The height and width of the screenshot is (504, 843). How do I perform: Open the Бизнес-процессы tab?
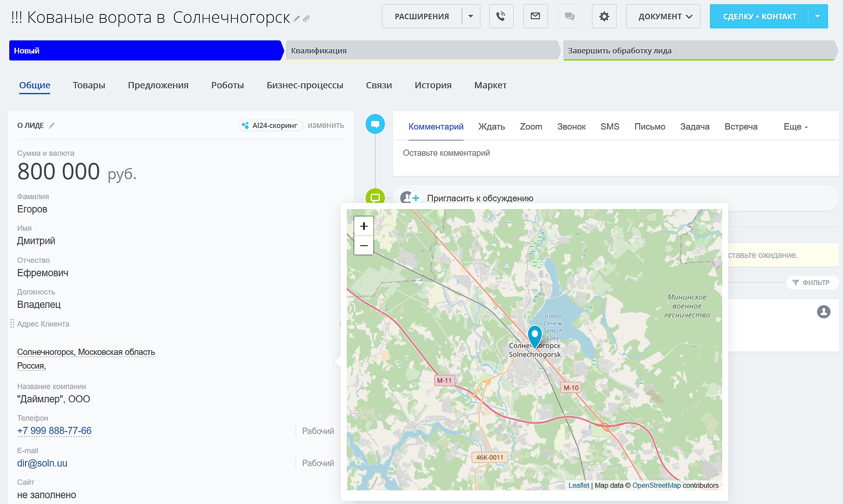[x=305, y=85]
